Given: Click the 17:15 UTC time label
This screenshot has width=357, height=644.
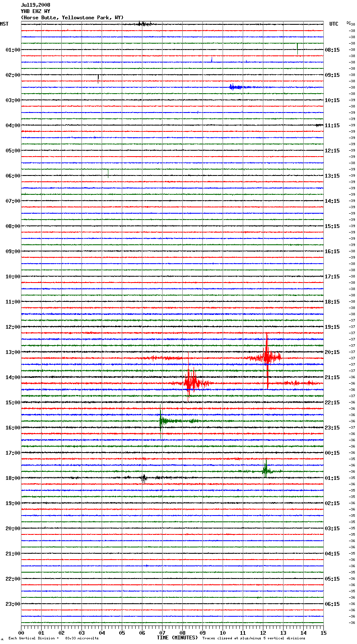Looking at the screenshot, I should [x=332, y=277].
